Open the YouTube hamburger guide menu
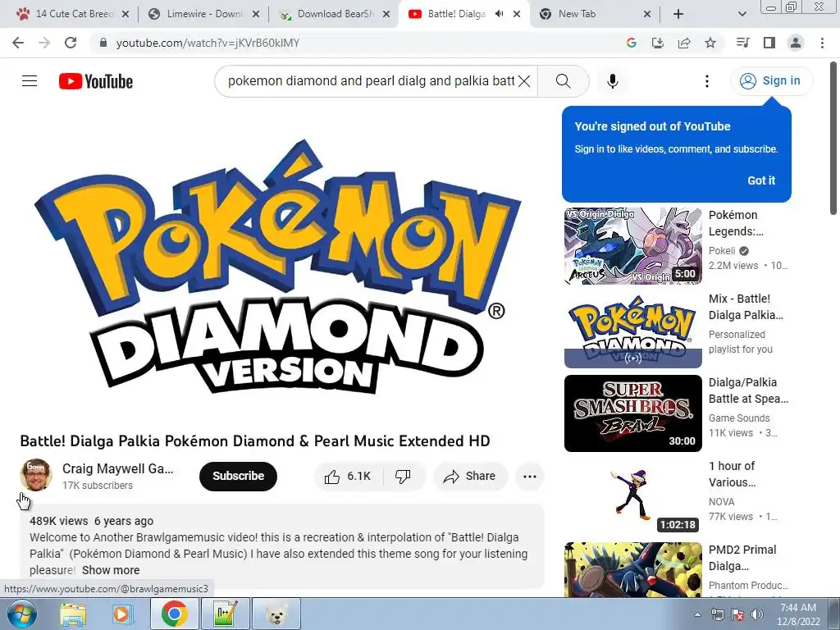The width and height of the screenshot is (840, 630). tap(30, 81)
